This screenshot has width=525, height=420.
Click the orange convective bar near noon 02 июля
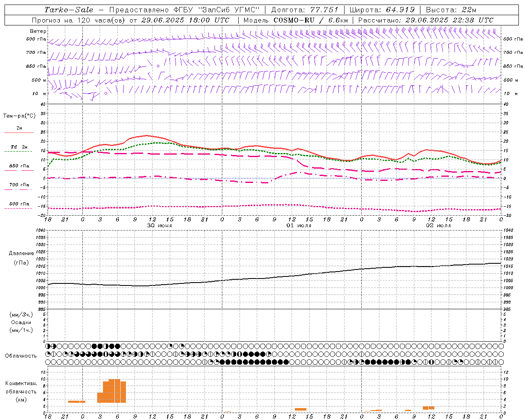(429, 408)
